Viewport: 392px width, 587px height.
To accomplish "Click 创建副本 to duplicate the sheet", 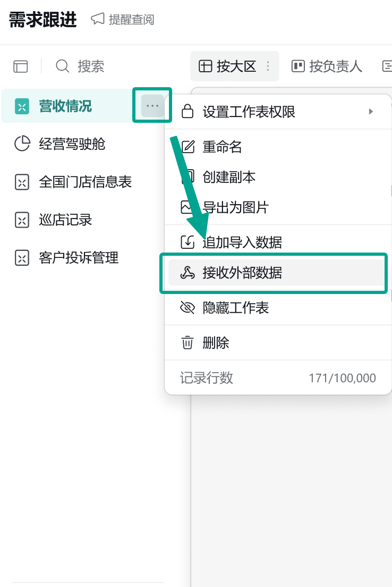I will pyautogui.click(x=229, y=177).
